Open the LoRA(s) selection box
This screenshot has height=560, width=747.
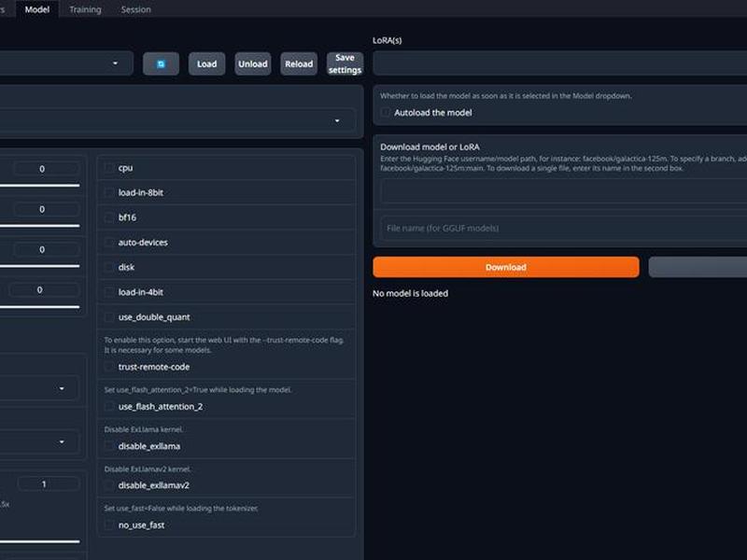point(559,63)
